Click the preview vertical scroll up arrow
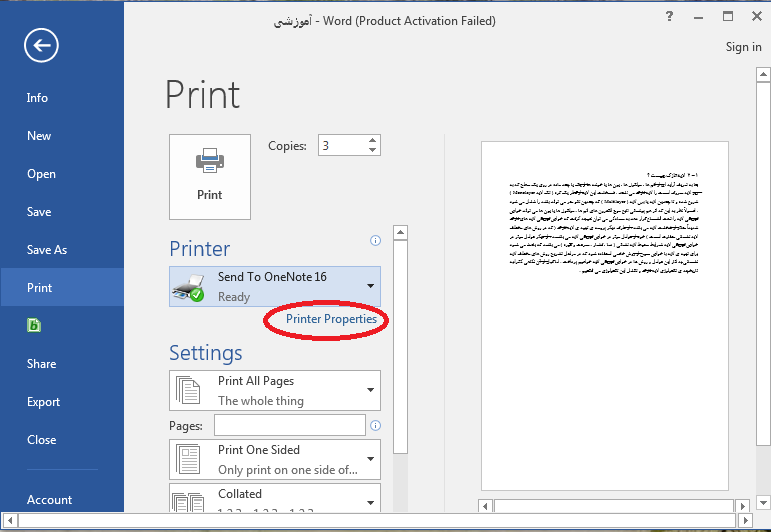771x532 pixels. (763, 75)
